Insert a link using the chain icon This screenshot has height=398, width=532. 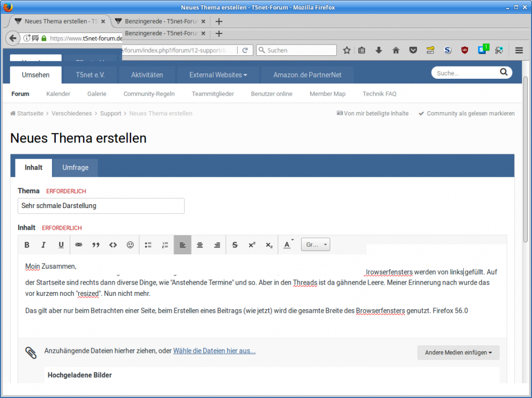coord(79,245)
